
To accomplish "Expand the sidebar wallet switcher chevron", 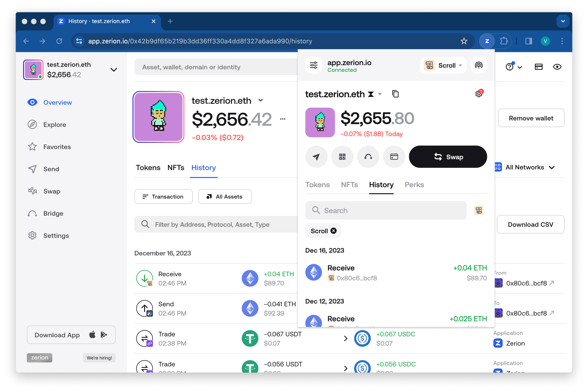I will (113, 70).
